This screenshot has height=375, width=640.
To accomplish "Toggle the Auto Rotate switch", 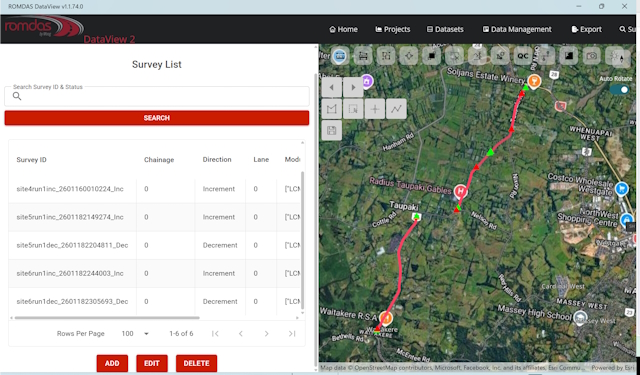I will pyautogui.click(x=620, y=89).
